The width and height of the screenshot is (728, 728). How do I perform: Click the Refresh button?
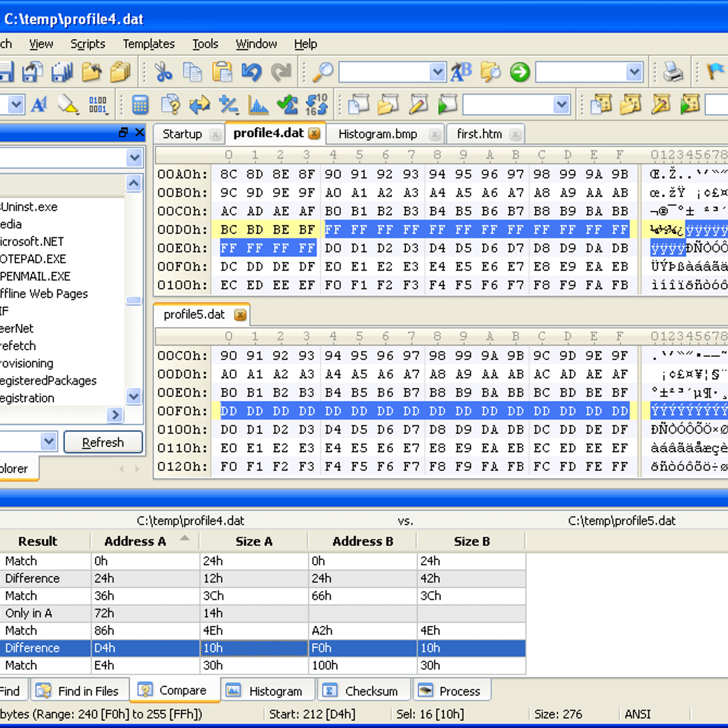pyautogui.click(x=103, y=442)
